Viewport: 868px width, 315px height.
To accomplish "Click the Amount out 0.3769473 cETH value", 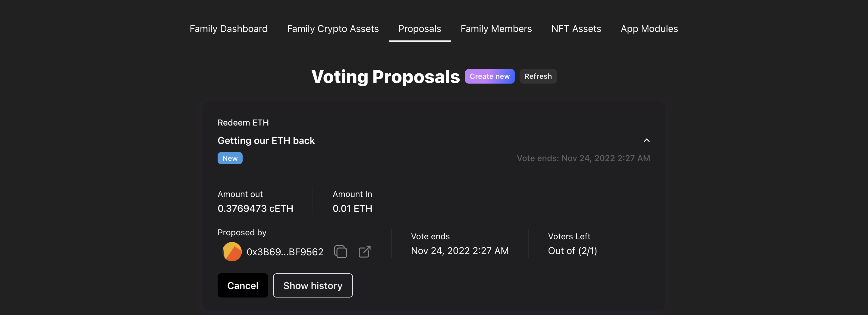I will [255, 208].
